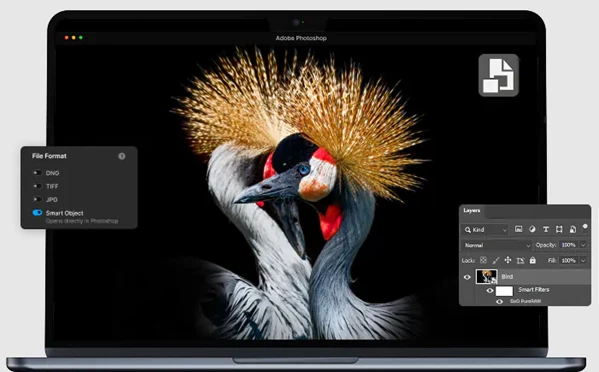Select the Bird layer name
The width and height of the screenshot is (599, 372).
pyautogui.click(x=507, y=277)
